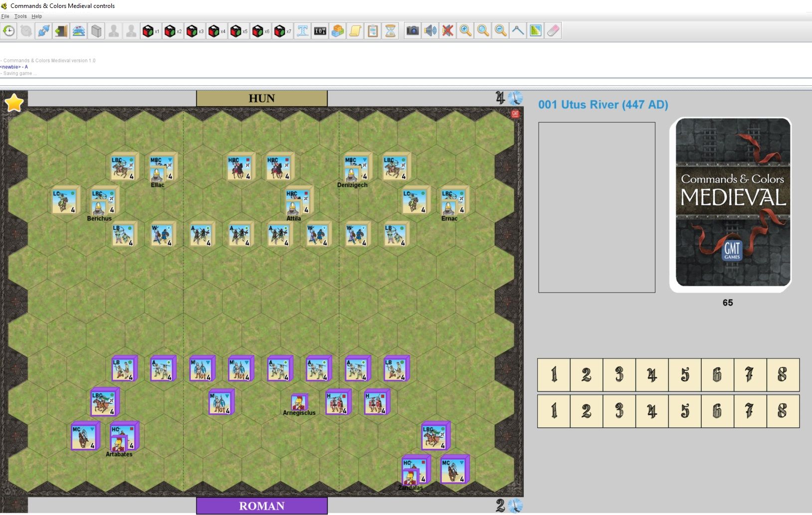This screenshot has height=515, width=812.
Task: Open the hourglass game timer
Action: point(391,30)
